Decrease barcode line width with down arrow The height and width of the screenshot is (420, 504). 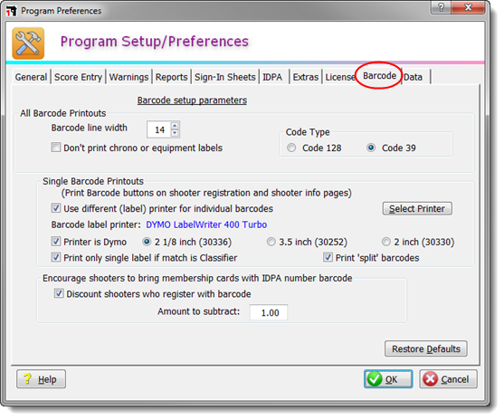(175, 133)
